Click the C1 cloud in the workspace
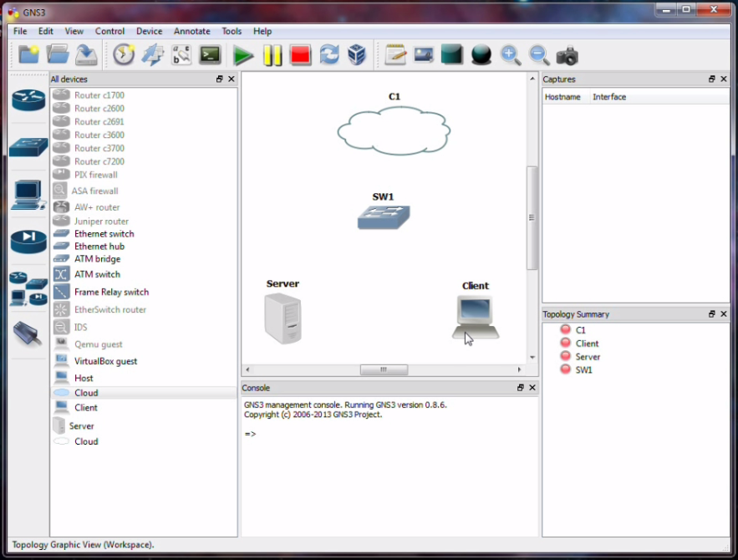Image resolution: width=738 pixels, height=560 pixels. 394,131
